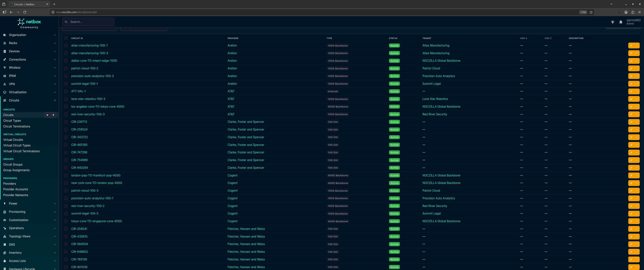
Task: Click the IPAM sidebar icon
Action: point(4,76)
